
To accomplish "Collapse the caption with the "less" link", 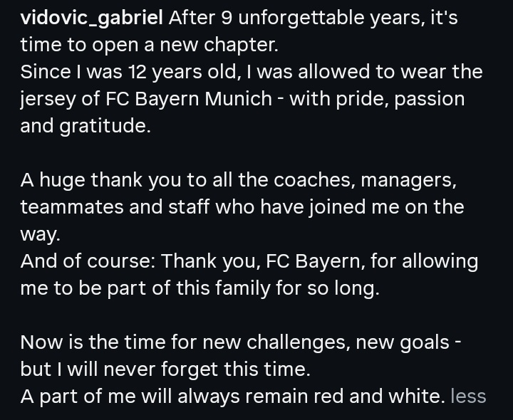I will click(468, 396).
